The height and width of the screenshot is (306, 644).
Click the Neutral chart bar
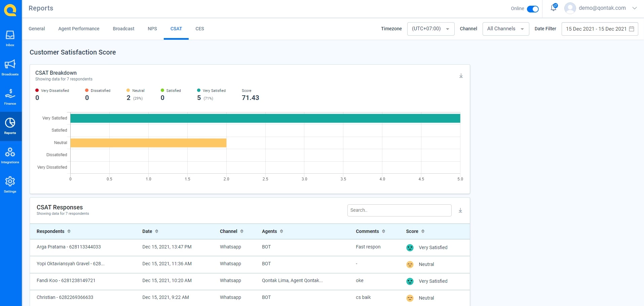pos(148,143)
